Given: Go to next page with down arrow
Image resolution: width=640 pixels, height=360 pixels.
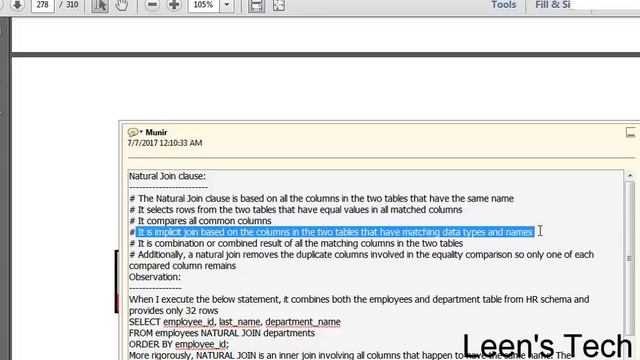Looking at the screenshot, I should (x=17, y=5).
